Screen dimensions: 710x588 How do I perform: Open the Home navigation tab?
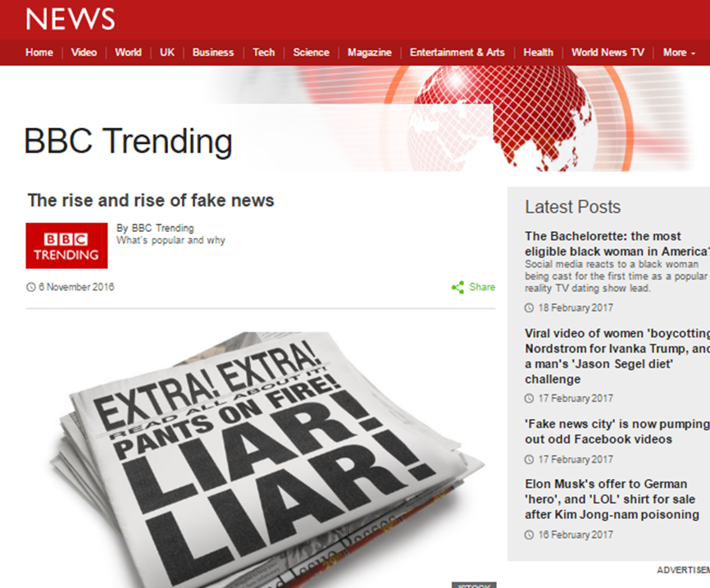(x=39, y=52)
